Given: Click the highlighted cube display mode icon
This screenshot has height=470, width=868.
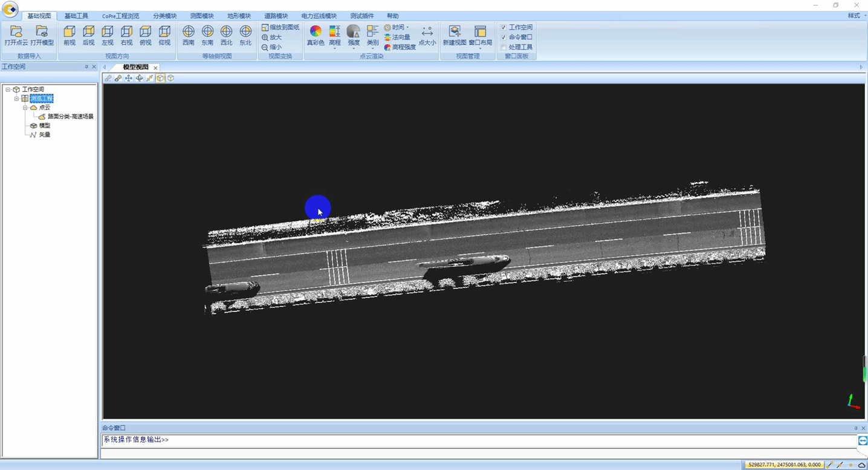Looking at the screenshot, I should click(x=160, y=78).
